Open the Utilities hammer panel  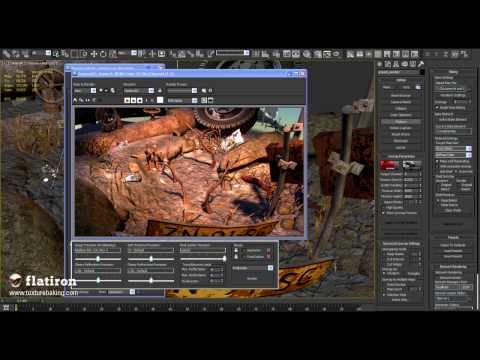pos(421,64)
